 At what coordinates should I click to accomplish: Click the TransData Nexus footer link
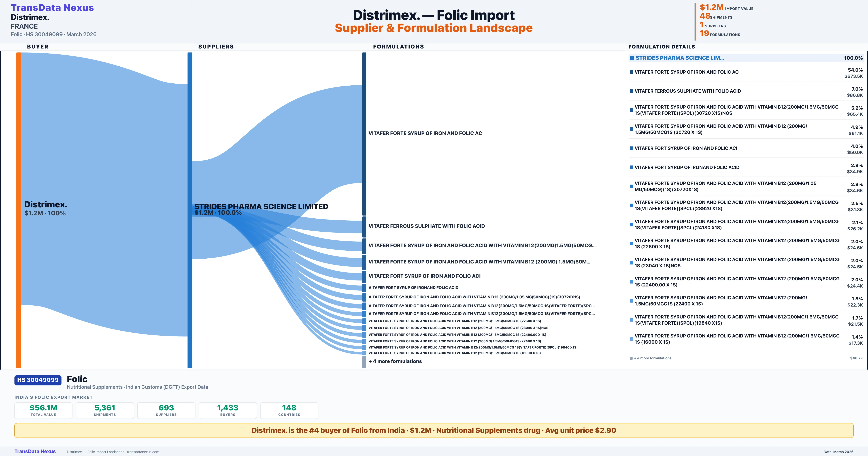pyautogui.click(x=35, y=451)
